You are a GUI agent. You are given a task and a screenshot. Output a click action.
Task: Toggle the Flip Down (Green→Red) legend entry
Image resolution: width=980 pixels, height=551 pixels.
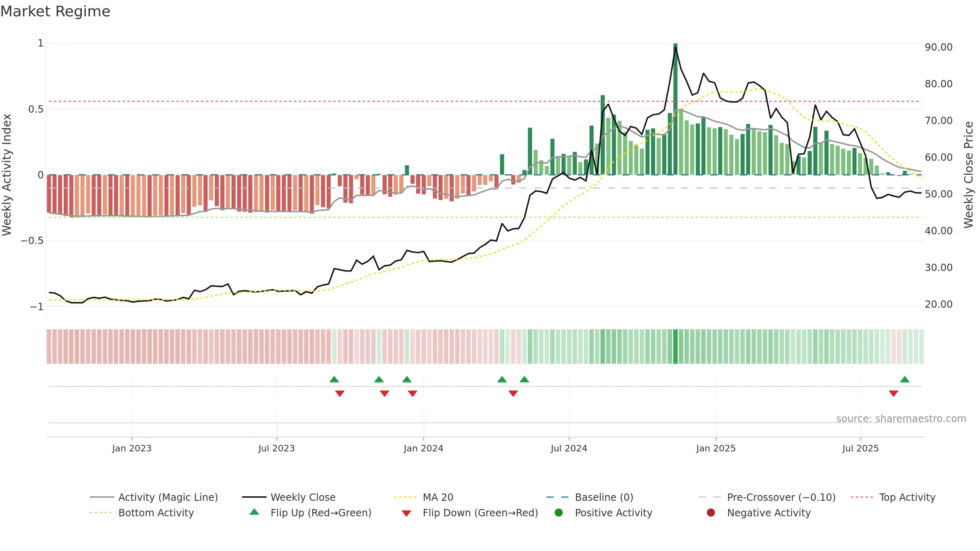(x=470, y=513)
